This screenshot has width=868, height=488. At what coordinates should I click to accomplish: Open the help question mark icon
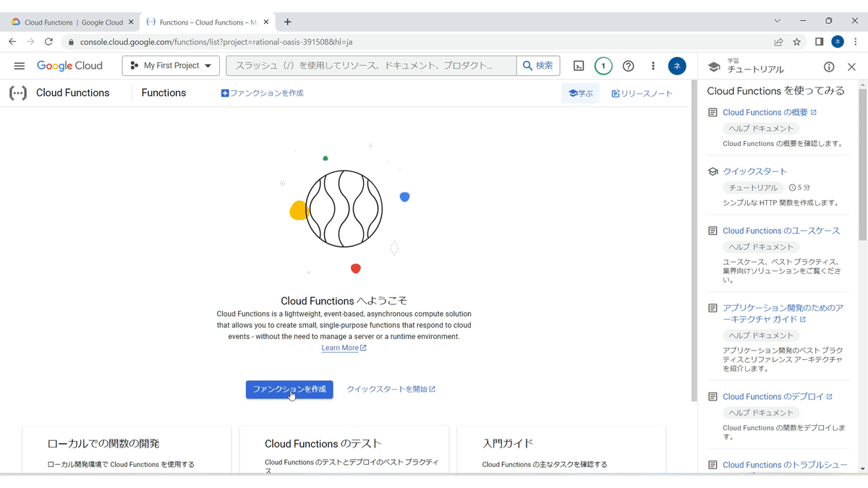(x=629, y=66)
